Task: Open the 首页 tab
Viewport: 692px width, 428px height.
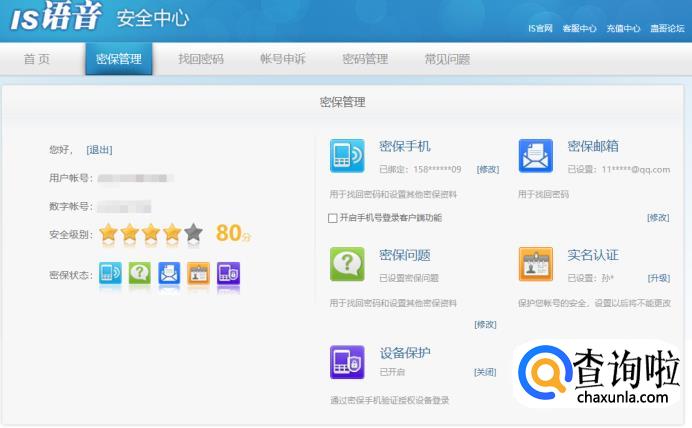Action: tap(37, 59)
